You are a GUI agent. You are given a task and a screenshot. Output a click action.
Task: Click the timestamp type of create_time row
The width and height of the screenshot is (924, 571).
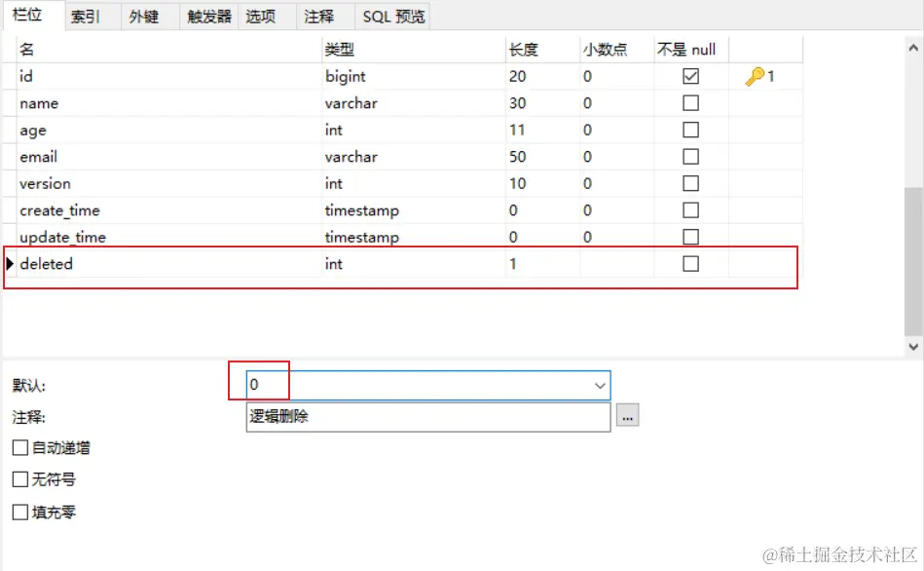pos(414,210)
